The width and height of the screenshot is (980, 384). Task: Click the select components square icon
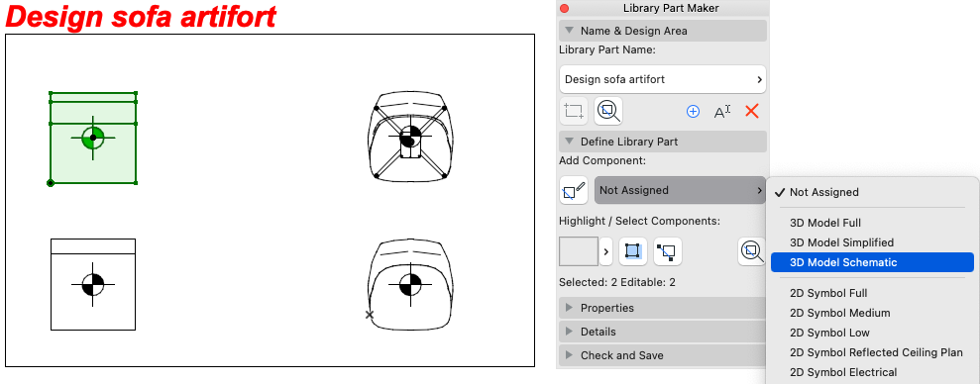pos(632,251)
